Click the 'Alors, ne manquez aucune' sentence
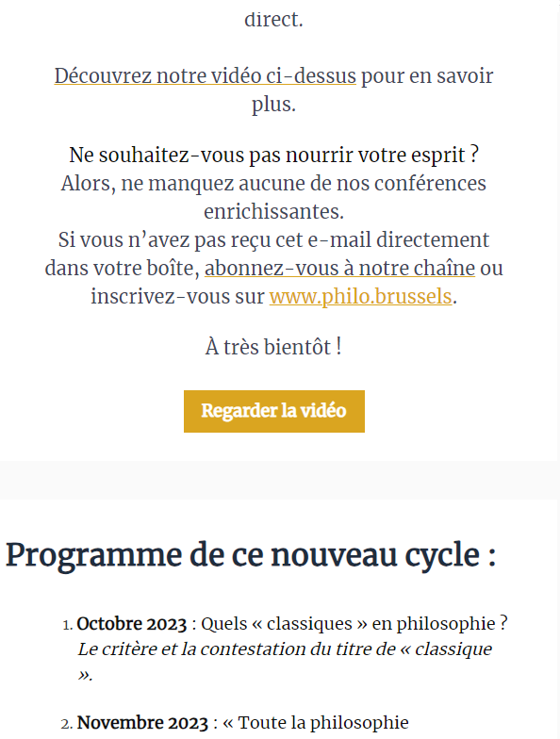 (273, 198)
